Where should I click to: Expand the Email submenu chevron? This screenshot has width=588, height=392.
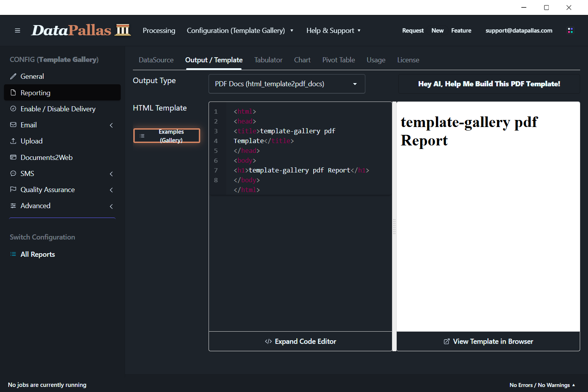[111, 125]
